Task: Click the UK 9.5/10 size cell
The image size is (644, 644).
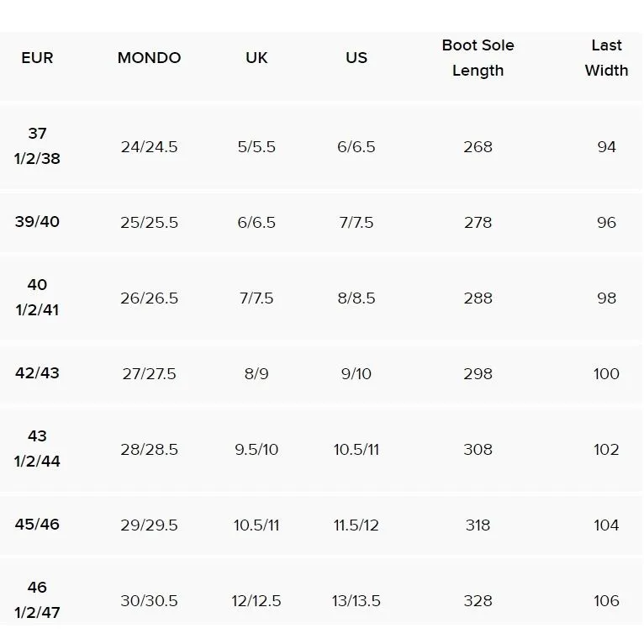Action: 256,450
